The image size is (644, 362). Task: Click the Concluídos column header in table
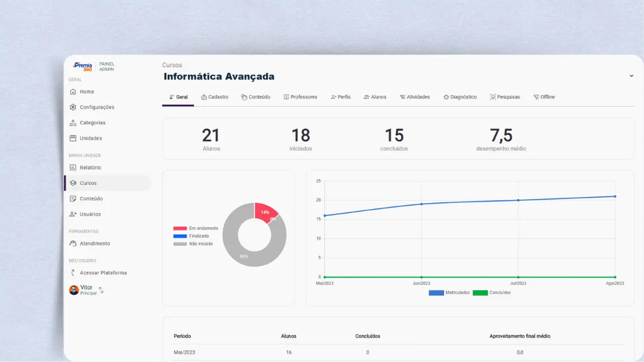click(x=368, y=336)
